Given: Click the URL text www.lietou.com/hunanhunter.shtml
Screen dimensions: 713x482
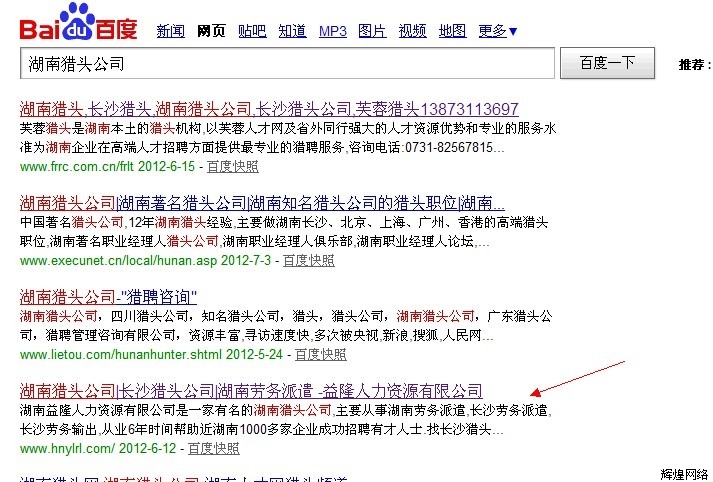Looking at the screenshot, I should (121, 354).
